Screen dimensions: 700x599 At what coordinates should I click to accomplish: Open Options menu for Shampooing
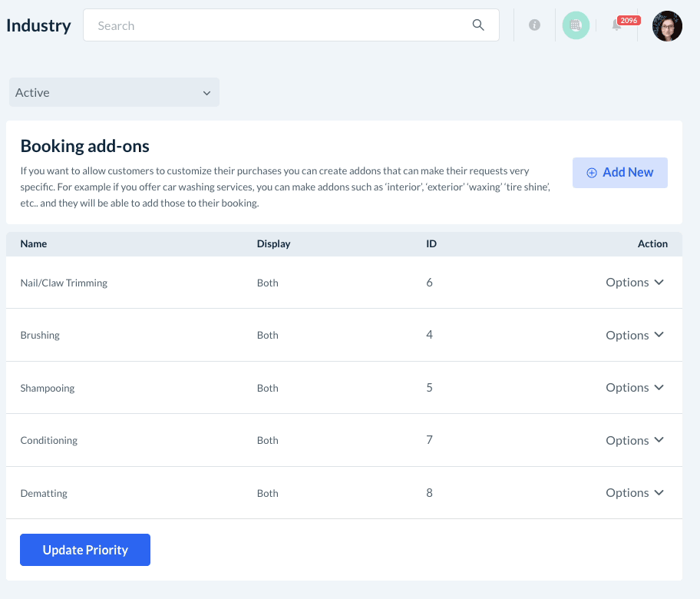(634, 388)
